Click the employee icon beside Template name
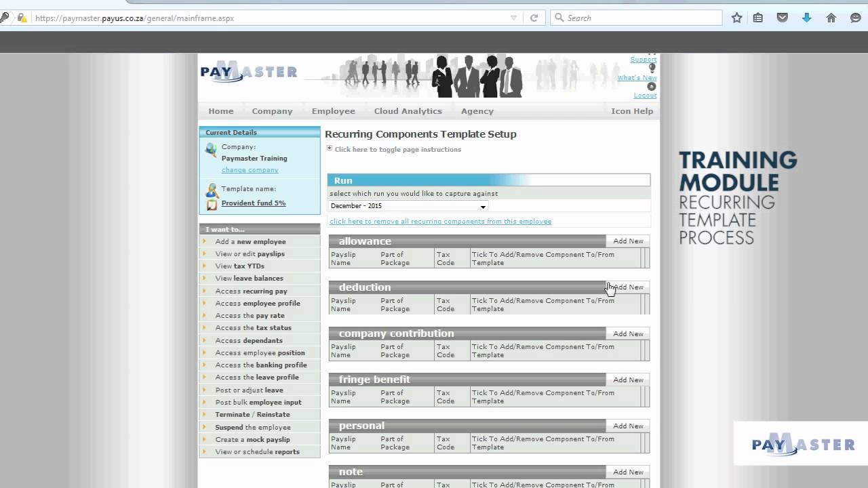Viewport: 868px width, 488px height. pos(212,189)
